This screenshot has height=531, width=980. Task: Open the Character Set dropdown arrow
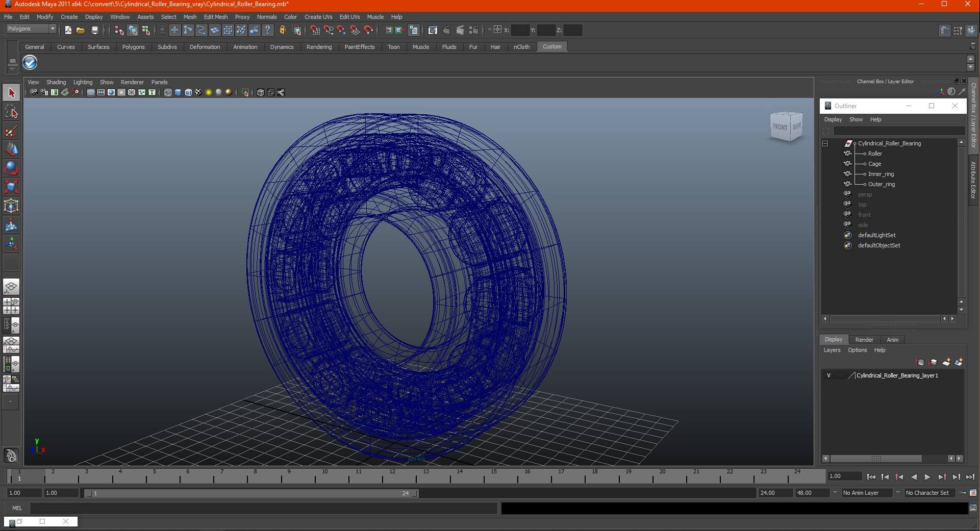point(898,493)
